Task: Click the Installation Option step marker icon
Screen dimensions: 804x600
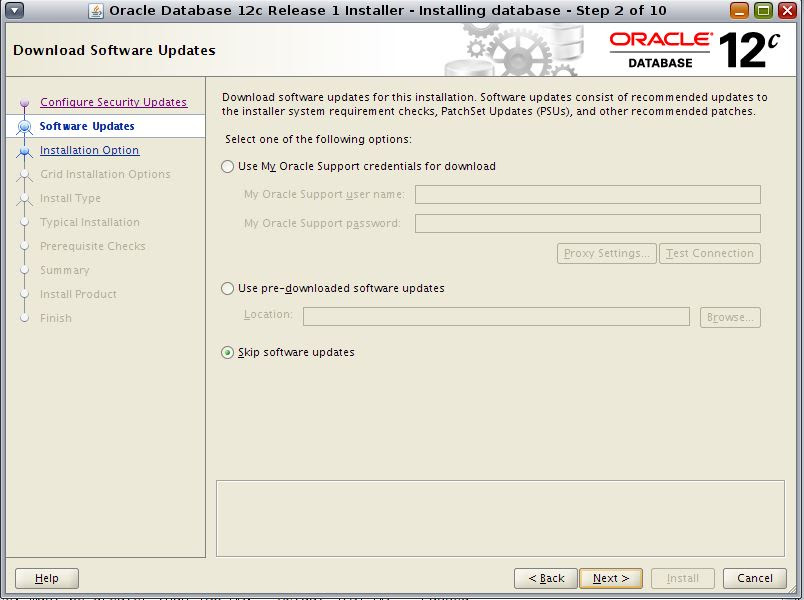Action: (24, 151)
